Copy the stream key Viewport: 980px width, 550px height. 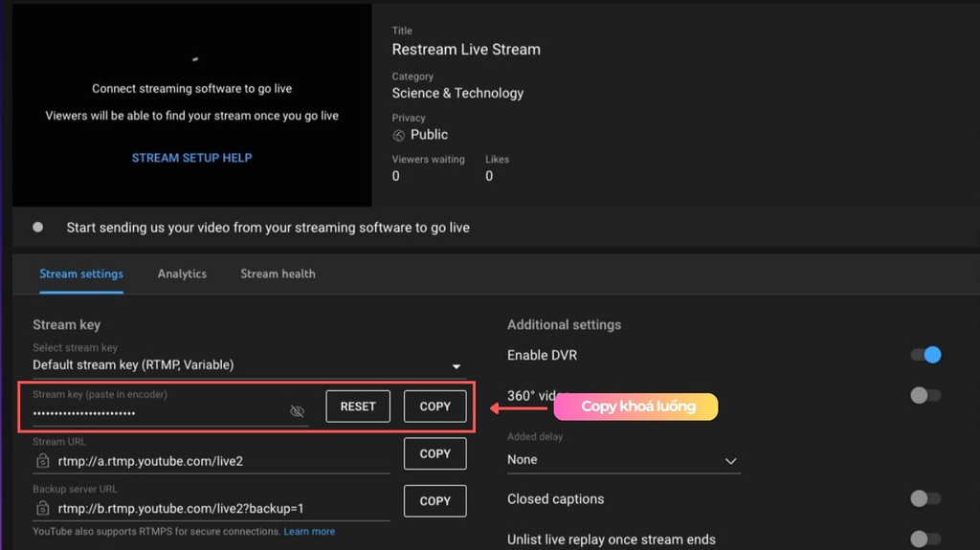click(435, 407)
